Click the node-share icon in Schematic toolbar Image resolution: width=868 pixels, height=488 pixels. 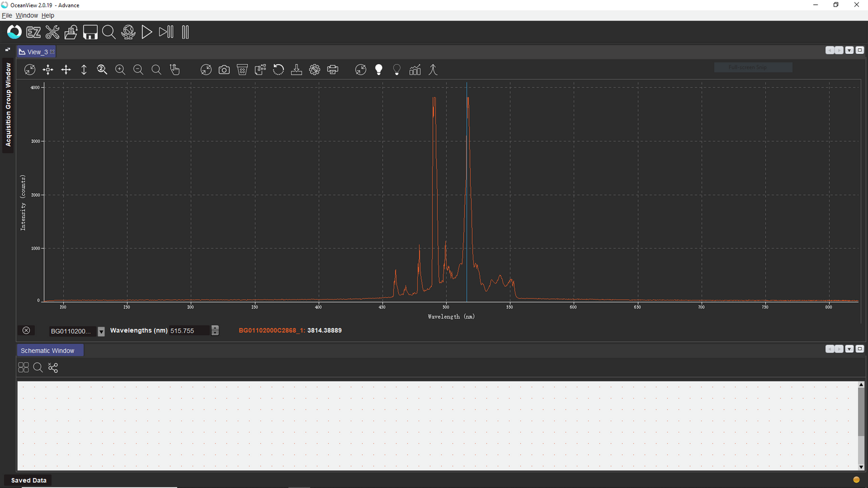tap(53, 367)
